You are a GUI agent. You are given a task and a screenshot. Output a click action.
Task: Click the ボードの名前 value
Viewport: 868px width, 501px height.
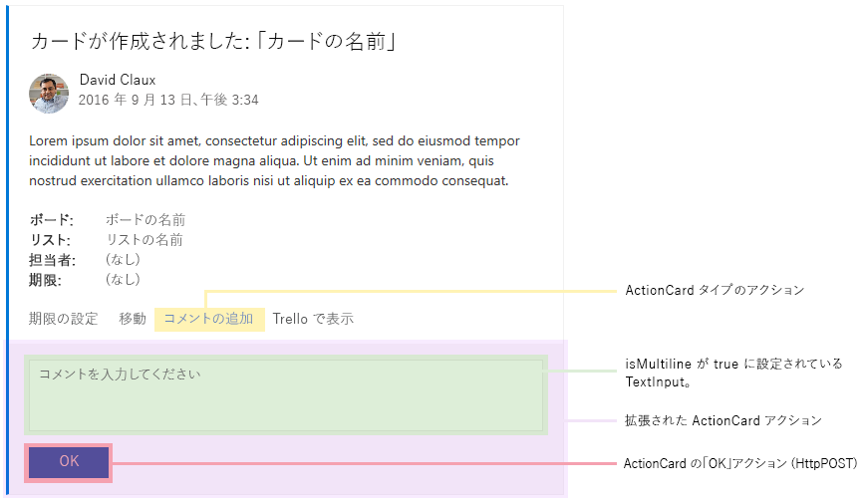pyautogui.click(x=145, y=220)
